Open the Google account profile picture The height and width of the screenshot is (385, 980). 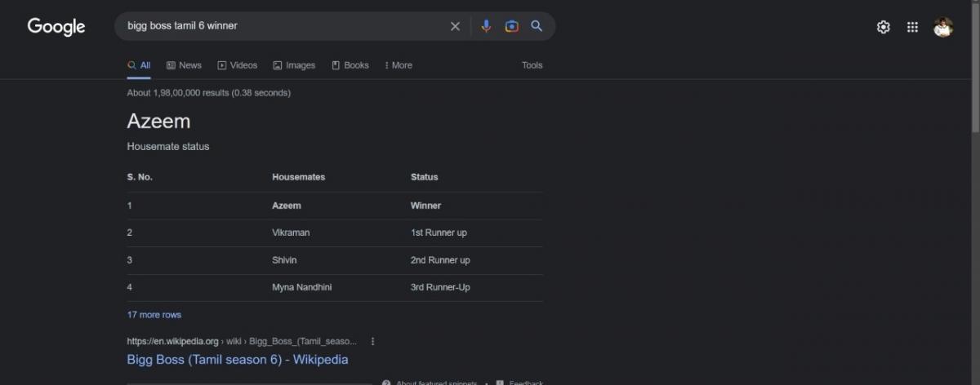tap(943, 27)
